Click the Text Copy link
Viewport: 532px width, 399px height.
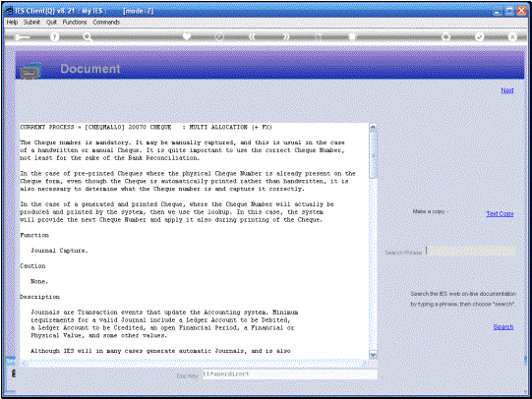tap(500, 214)
